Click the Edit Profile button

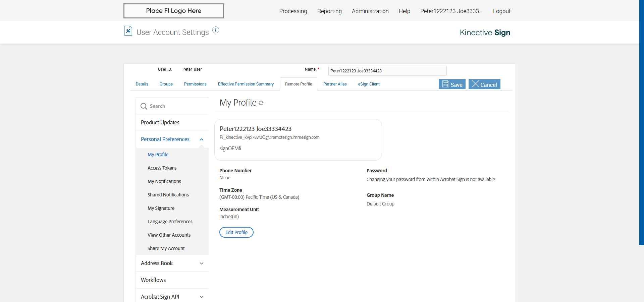click(x=236, y=232)
